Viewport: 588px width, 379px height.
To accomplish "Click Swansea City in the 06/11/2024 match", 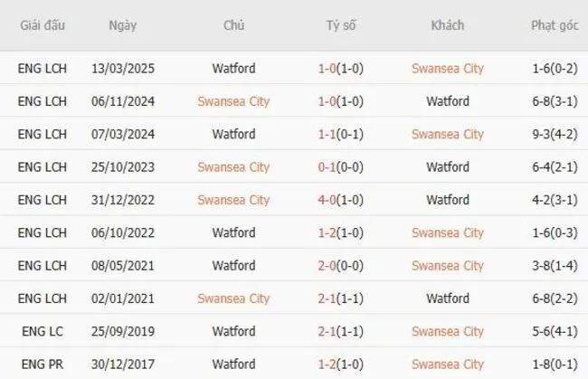I will [233, 101].
